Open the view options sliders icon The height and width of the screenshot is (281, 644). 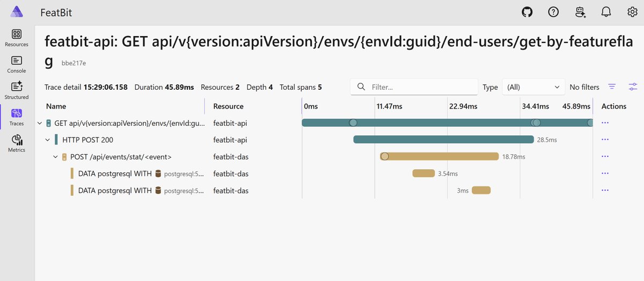[x=633, y=87]
